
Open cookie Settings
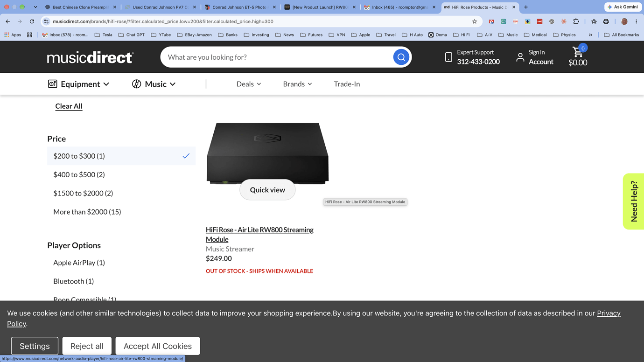(35, 346)
